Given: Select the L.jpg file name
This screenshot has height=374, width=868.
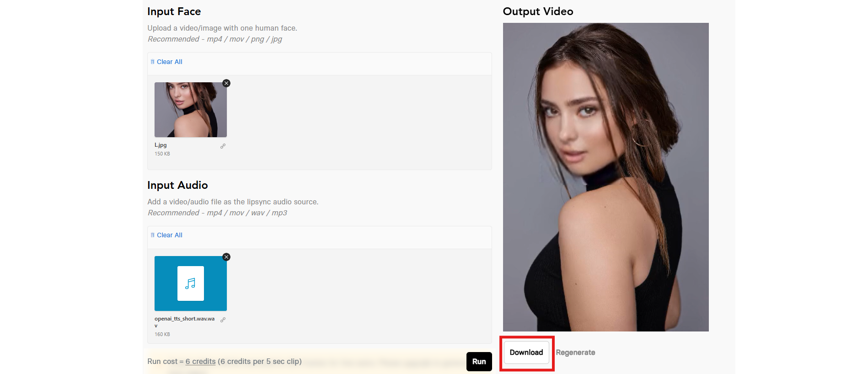Looking at the screenshot, I should coord(161,145).
